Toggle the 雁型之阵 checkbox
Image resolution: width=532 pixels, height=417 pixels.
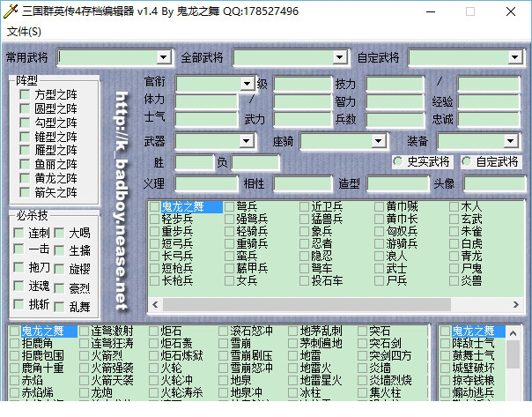coord(25,150)
